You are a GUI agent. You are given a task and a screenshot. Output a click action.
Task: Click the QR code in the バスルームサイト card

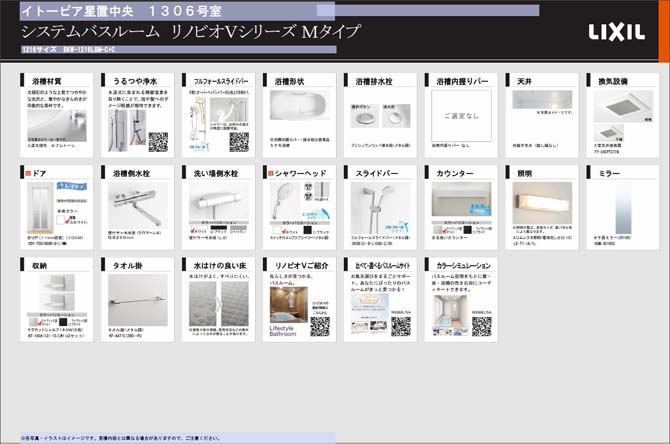[401, 326]
